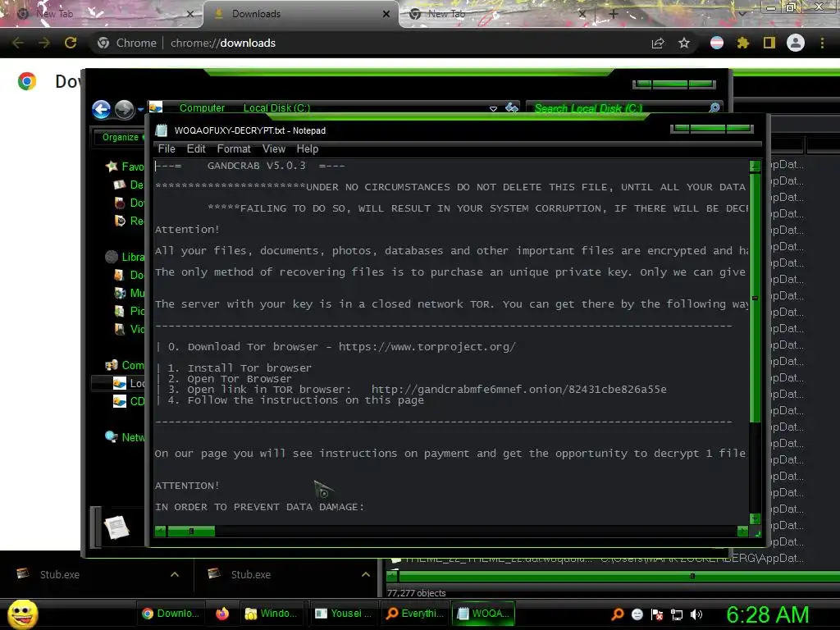
Task: Click Computer in Explorer address path
Action: coord(202,107)
